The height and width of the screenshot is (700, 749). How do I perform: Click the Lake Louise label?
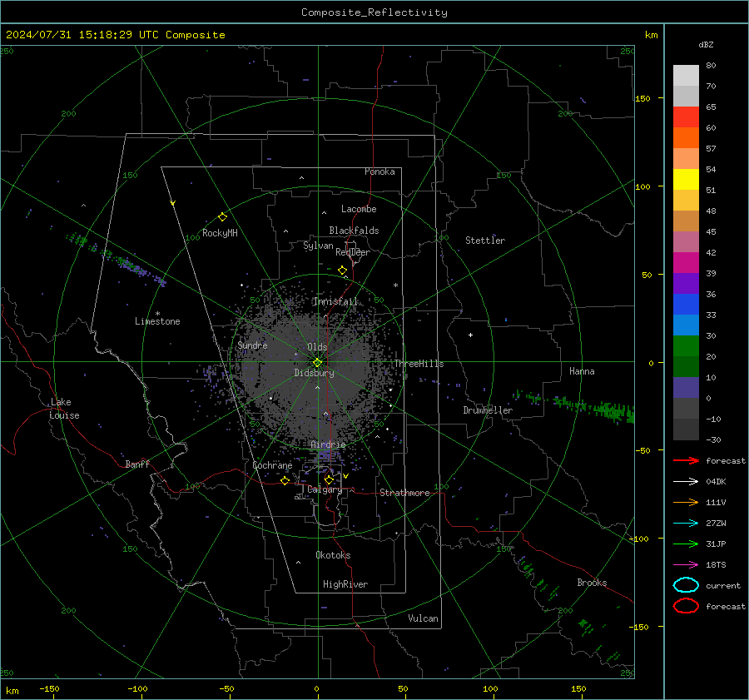(x=64, y=409)
